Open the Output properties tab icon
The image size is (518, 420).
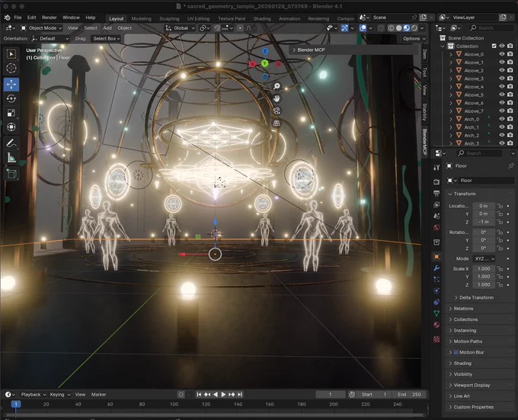(x=436, y=193)
